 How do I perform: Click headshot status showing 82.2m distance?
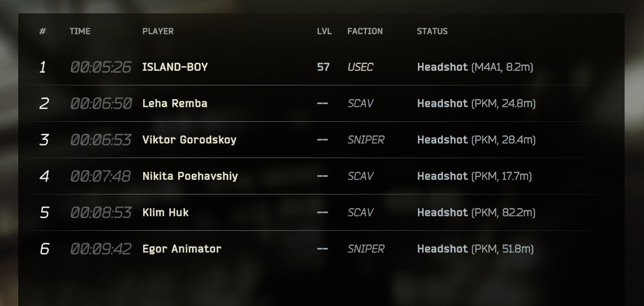pyautogui.click(x=476, y=213)
